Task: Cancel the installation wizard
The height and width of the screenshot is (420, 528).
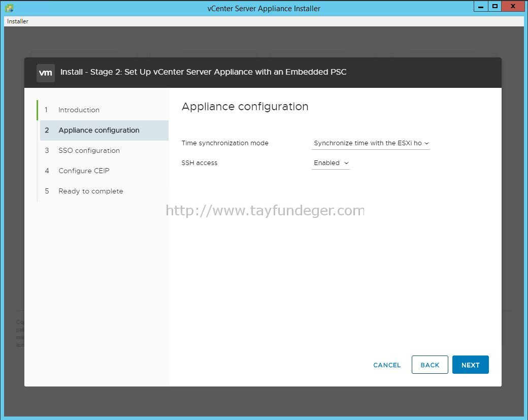Action: pos(387,365)
